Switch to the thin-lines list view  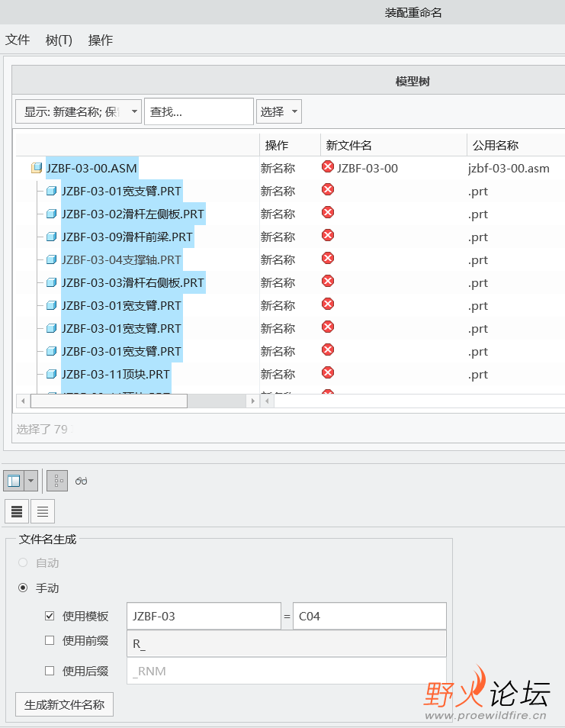[43, 511]
